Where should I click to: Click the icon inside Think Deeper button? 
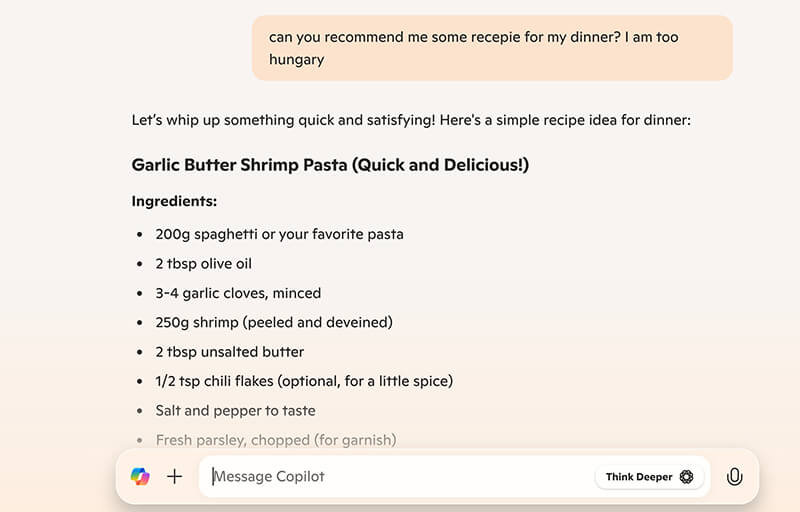click(686, 477)
